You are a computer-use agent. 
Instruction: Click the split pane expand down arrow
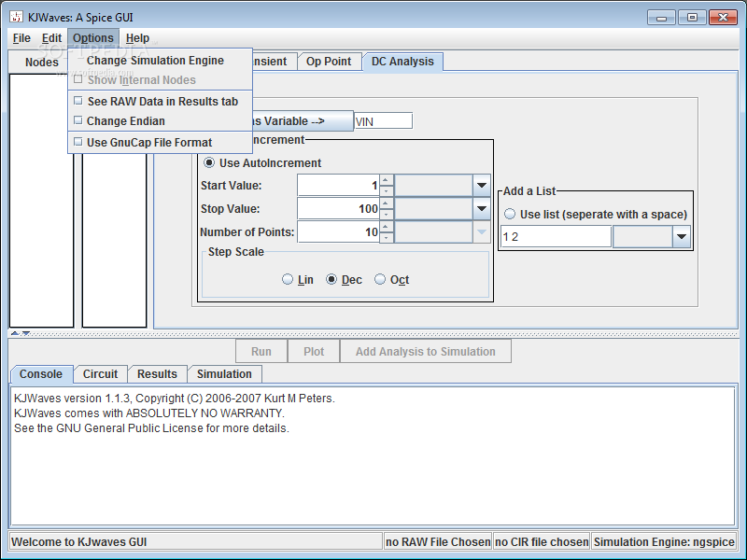(x=26, y=333)
